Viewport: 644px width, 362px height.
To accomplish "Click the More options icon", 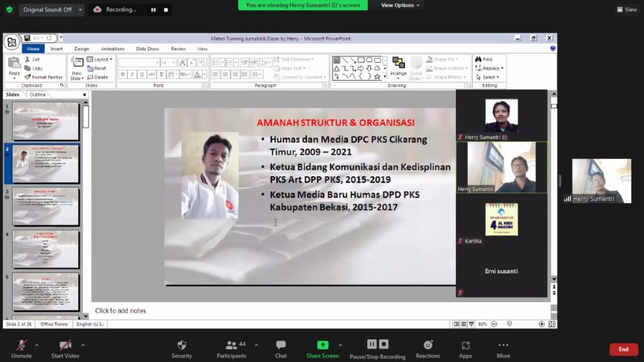I will pos(503,345).
